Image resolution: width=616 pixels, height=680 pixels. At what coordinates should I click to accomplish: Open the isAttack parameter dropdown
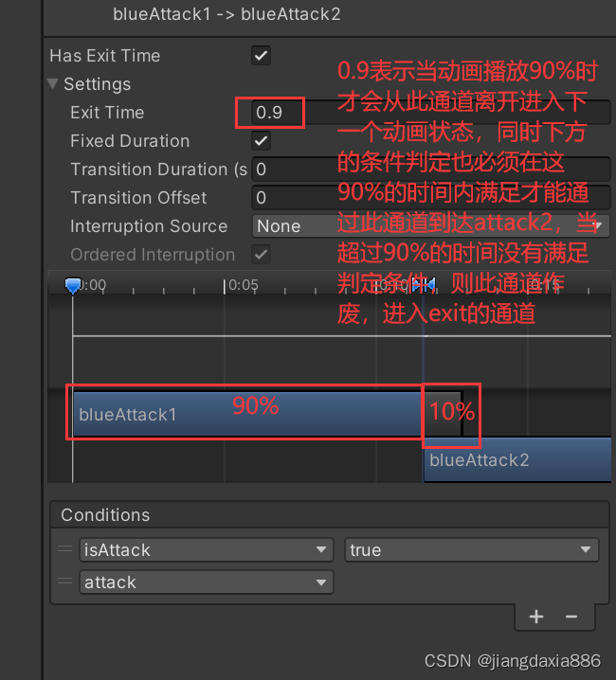[207, 549]
